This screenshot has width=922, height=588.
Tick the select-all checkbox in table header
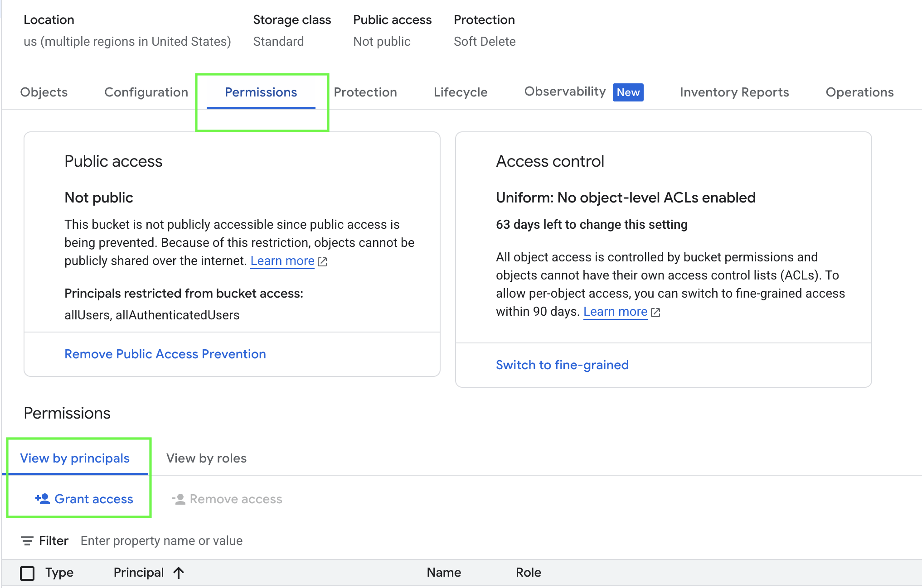pos(27,573)
